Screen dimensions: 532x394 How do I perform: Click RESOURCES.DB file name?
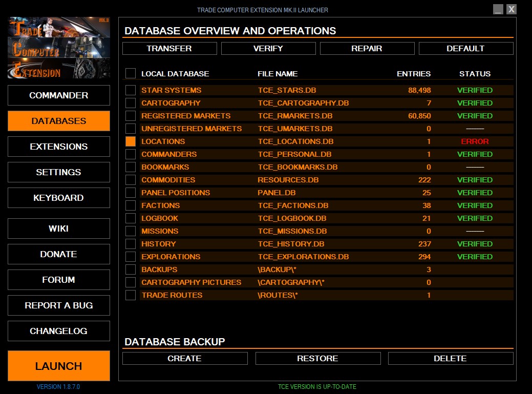pyautogui.click(x=288, y=180)
